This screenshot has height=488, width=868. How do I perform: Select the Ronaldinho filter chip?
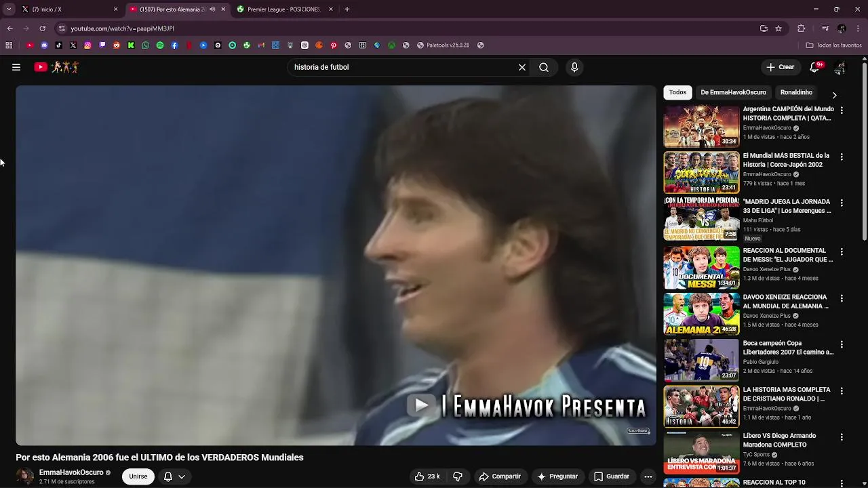[796, 92]
